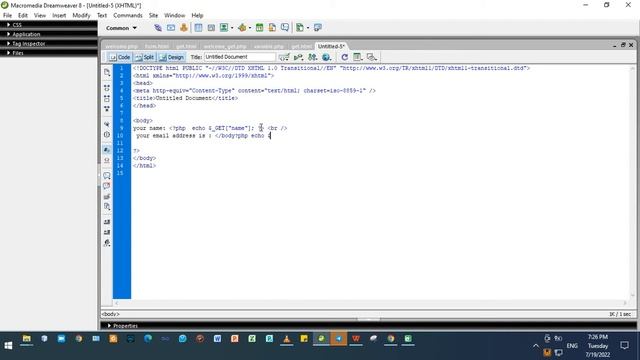Viewport: 640px width, 360px height.
Task: Click the Format Source Code icon
Action: coord(107,243)
